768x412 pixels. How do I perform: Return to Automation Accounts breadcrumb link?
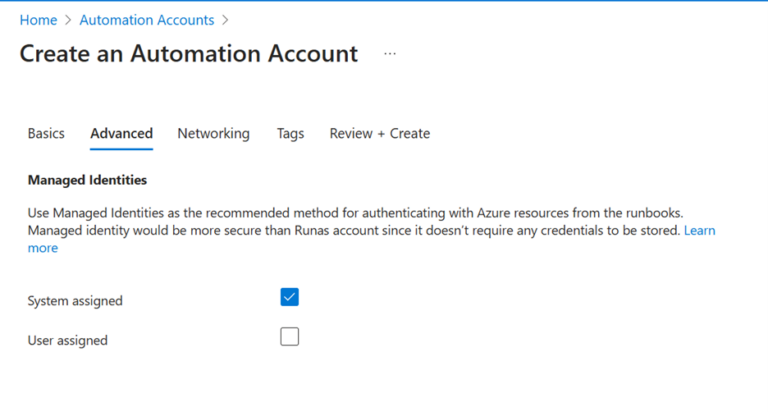click(146, 20)
